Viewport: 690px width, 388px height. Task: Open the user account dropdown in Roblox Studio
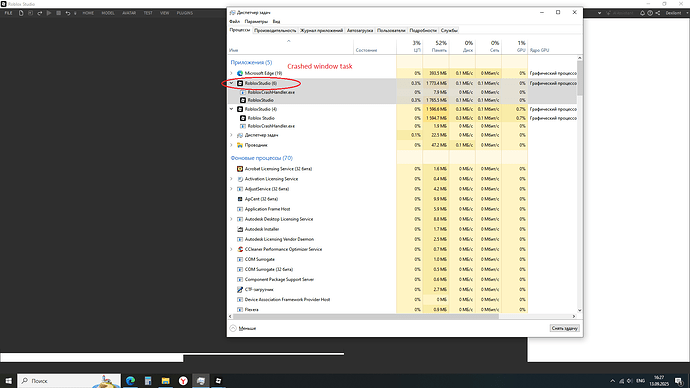tap(676, 13)
